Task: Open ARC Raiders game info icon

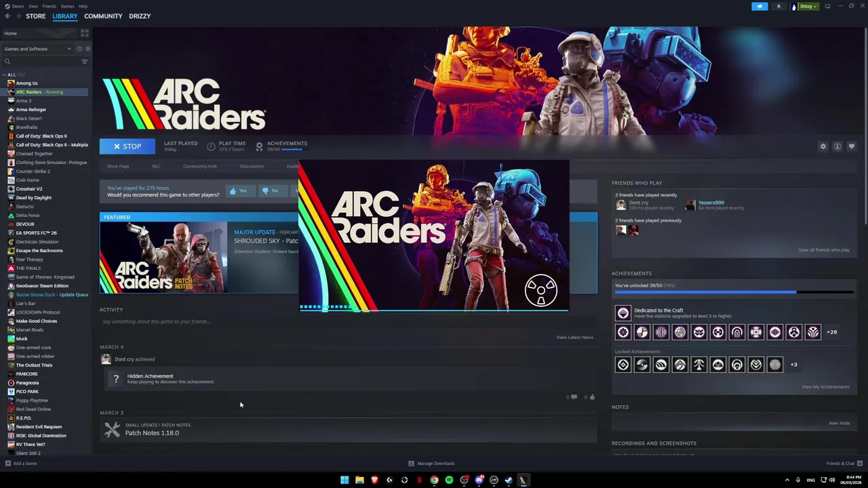Action: click(x=837, y=146)
